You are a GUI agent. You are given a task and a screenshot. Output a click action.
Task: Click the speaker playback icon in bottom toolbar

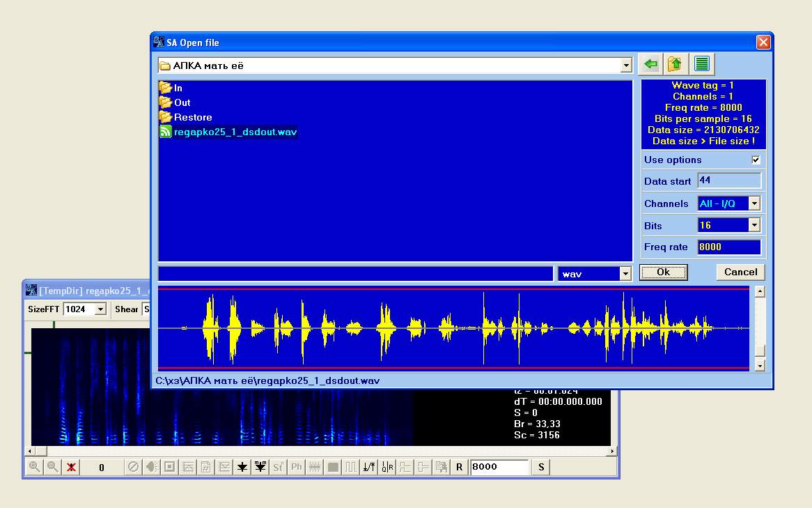(151, 466)
